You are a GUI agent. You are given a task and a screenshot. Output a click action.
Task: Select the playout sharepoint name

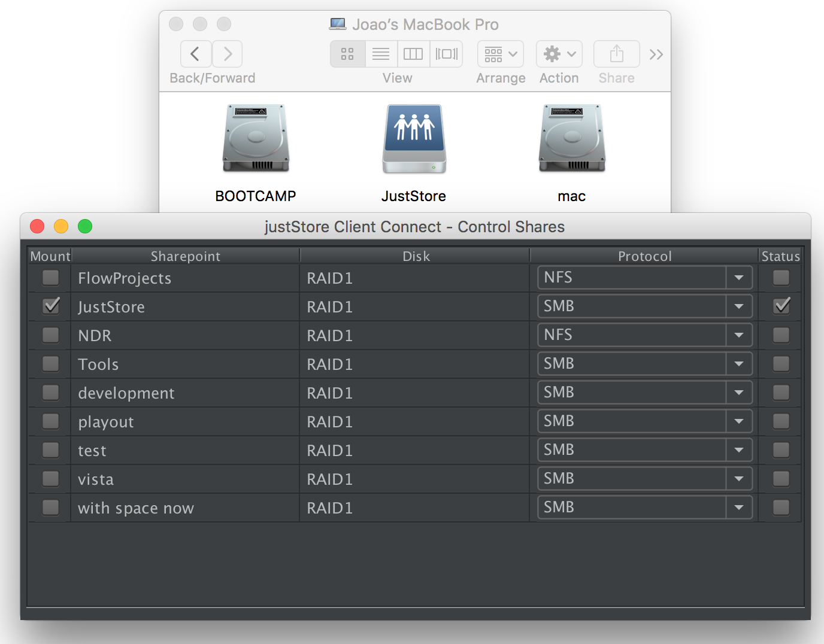click(x=106, y=422)
